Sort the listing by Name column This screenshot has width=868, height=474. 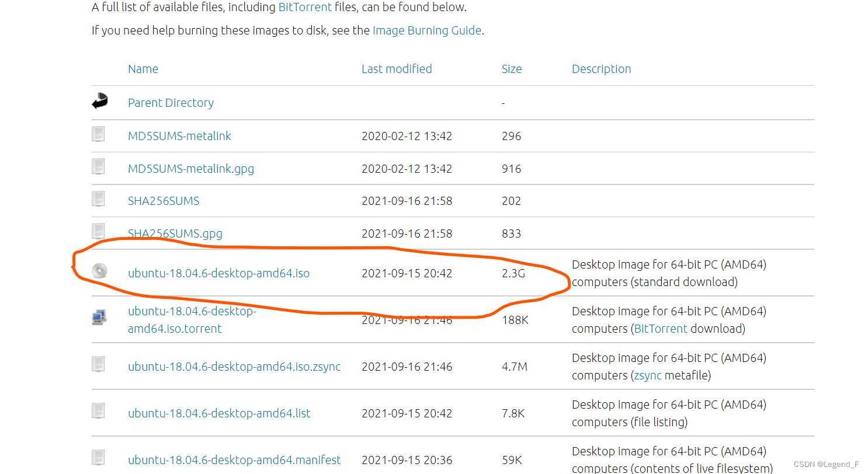143,69
